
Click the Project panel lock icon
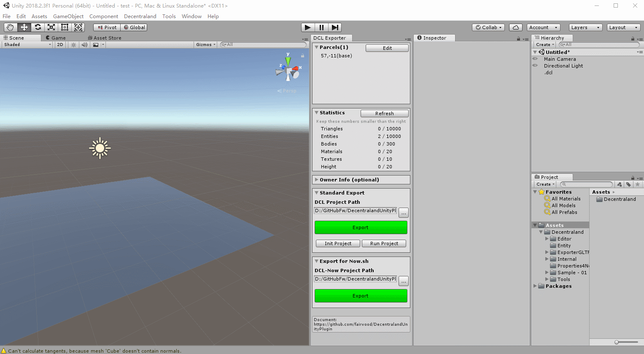633,178
